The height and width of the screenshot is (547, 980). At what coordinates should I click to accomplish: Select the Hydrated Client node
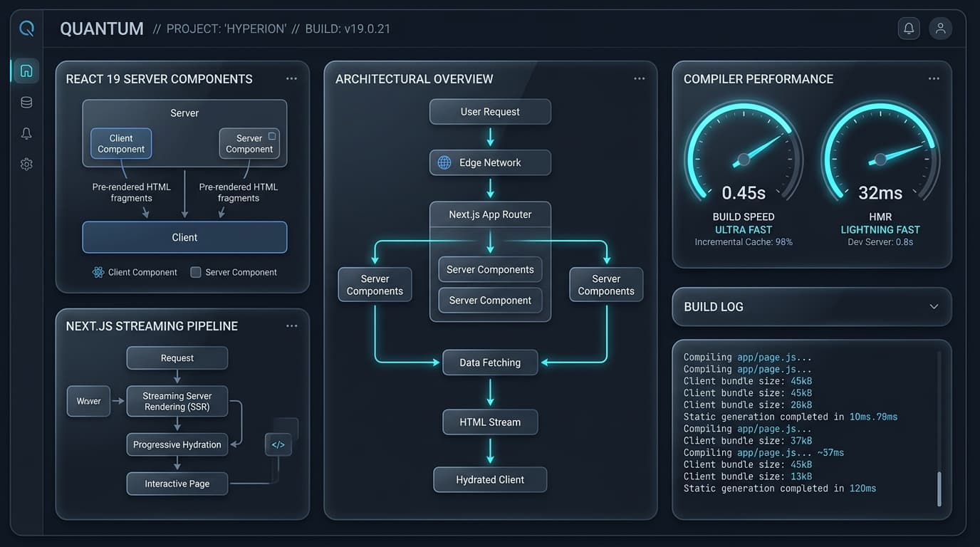(x=490, y=479)
